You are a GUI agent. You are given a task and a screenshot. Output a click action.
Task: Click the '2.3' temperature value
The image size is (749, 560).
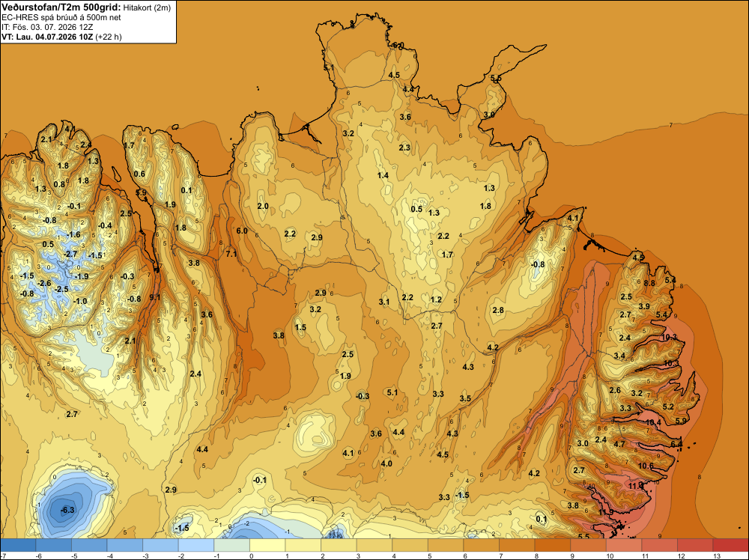pyautogui.click(x=404, y=147)
